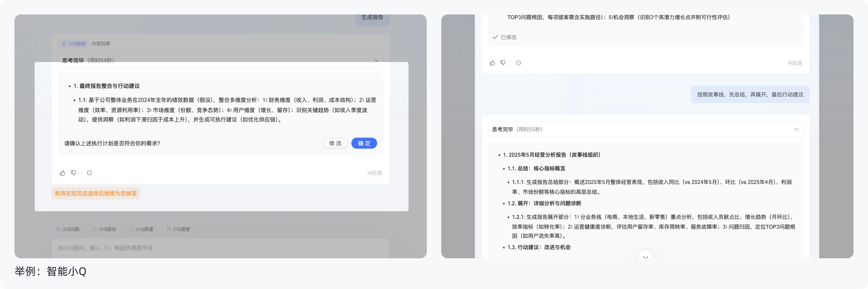Click the 小Q报告 document icon beside 为您回答
The width and height of the screenshot is (868, 289).
coord(64,43)
